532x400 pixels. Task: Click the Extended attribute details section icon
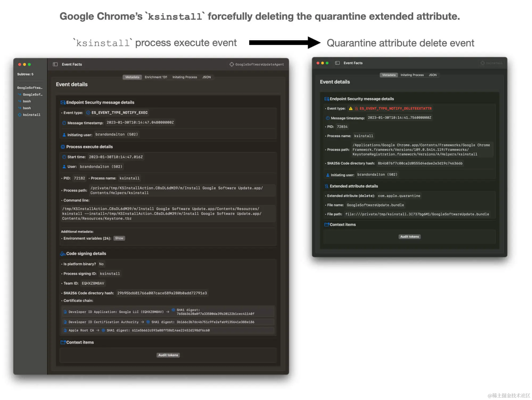pyautogui.click(x=327, y=186)
